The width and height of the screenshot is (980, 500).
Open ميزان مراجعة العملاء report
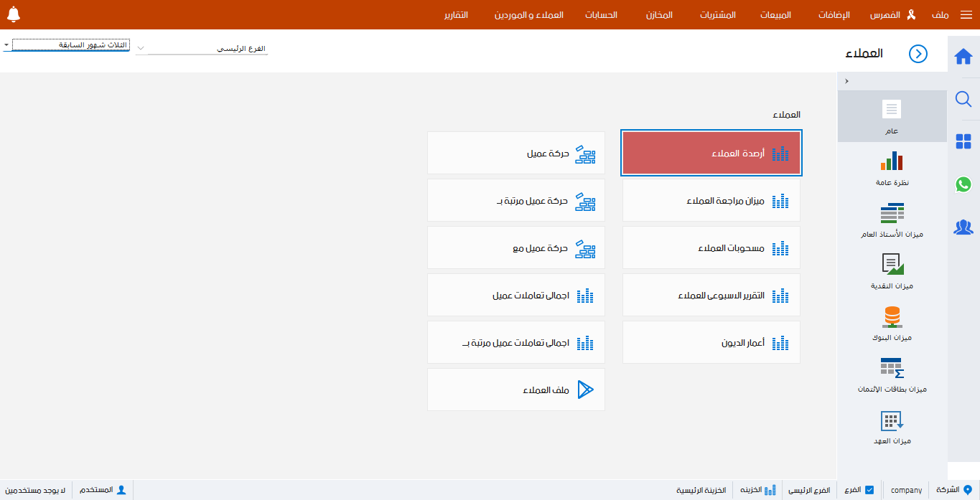(x=711, y=200)
